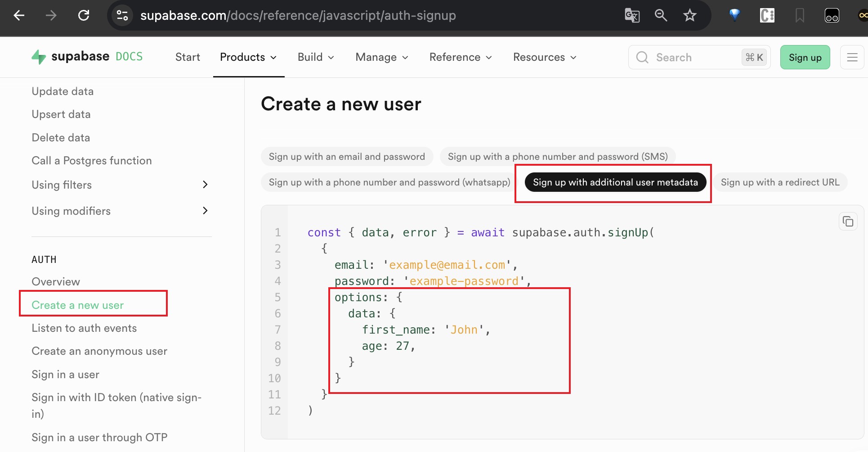Screen dimensions: 868x452
Task: Open the zoom magnifier icon in address bar
Action: 661,16
